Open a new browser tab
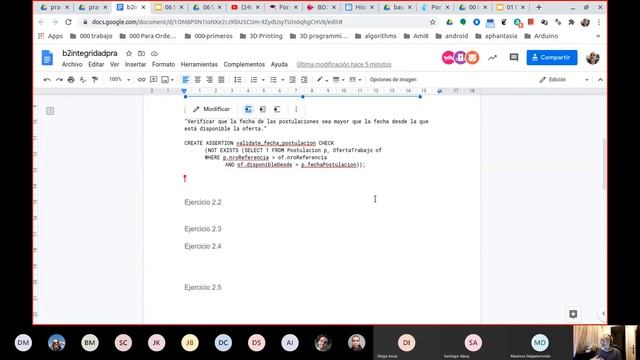The width and height of the screenshot is (640, 360). (x=539, y=7)
